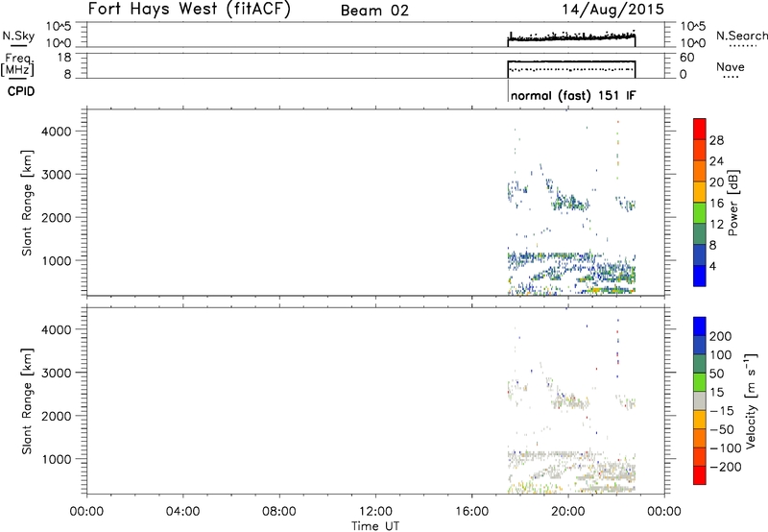Click the 'CPID' row label
Viewport: 768px width, 532px height.
coord(21,91)
